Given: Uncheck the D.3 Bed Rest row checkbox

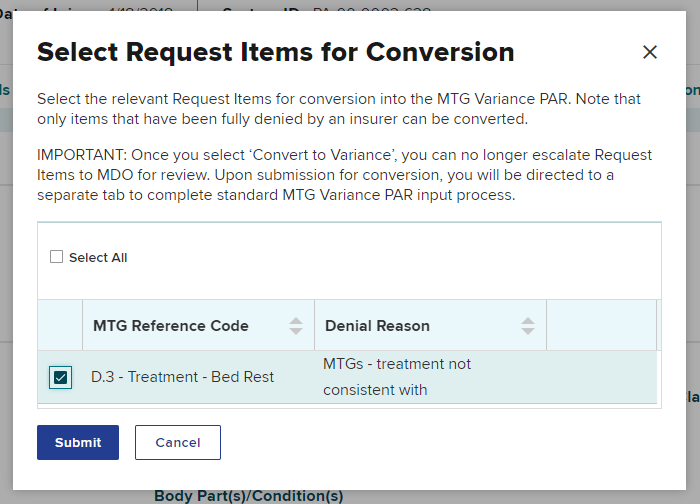Looking at the screenshot, I should 61,377.
